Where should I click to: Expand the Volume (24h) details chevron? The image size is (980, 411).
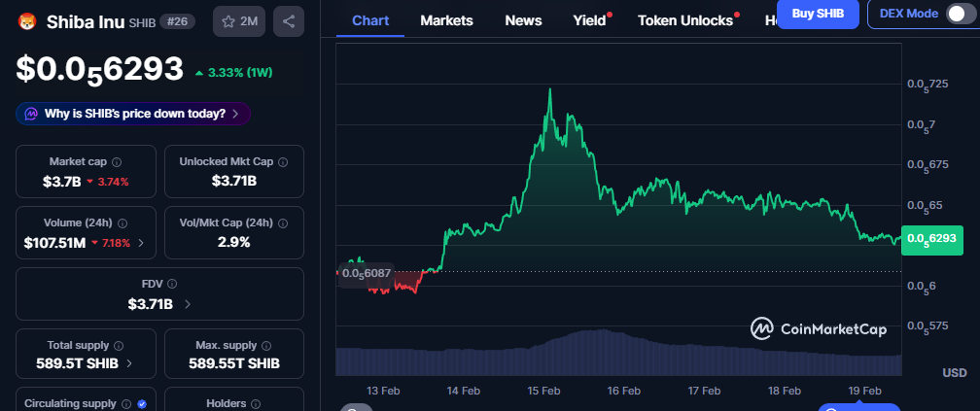(143, 242)
